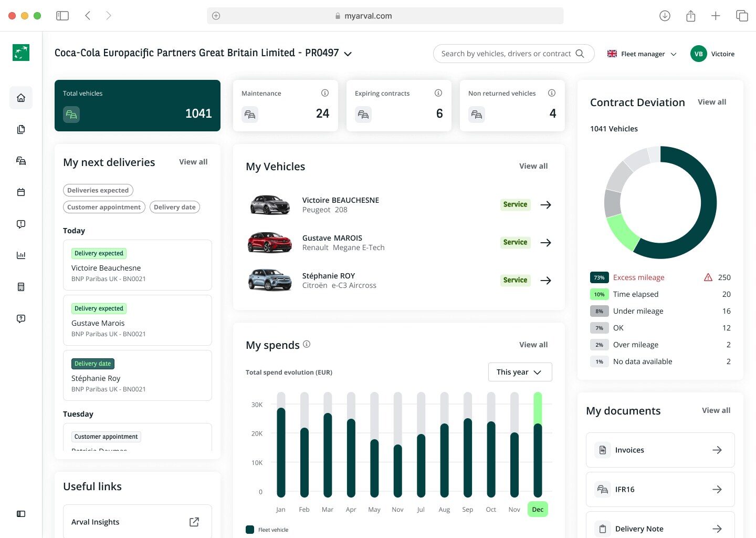View all Contract Deviation

pos(712,102)
